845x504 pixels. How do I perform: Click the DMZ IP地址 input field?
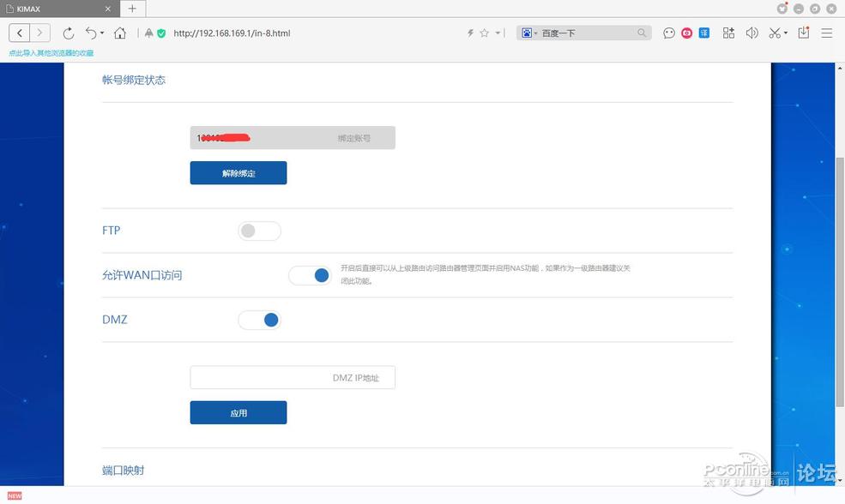click(x=292, y=377)
